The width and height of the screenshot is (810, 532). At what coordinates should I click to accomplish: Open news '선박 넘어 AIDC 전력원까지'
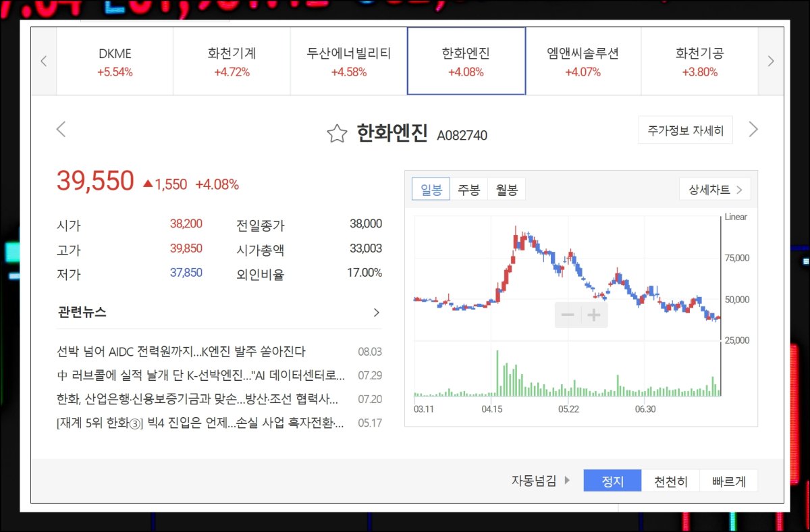pyautogui.click(x=182, y=352)
